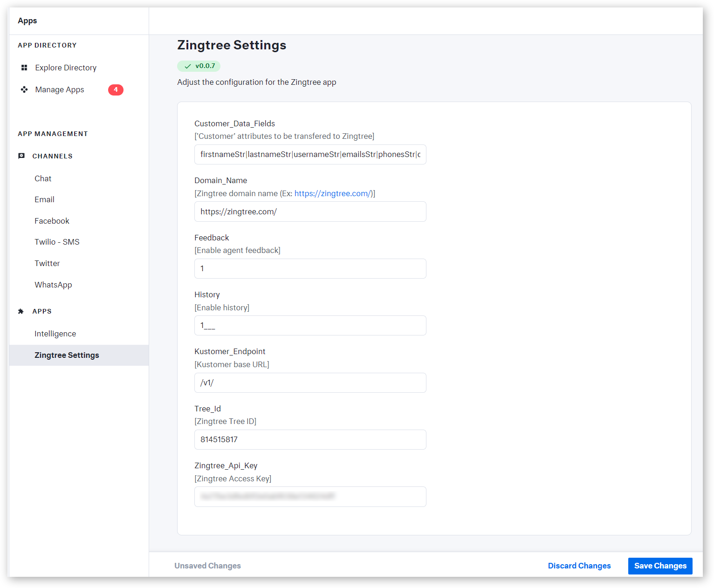714x588 pixels.
Task: Open the Intelligence app page
Action: click(x=55, y=334)
